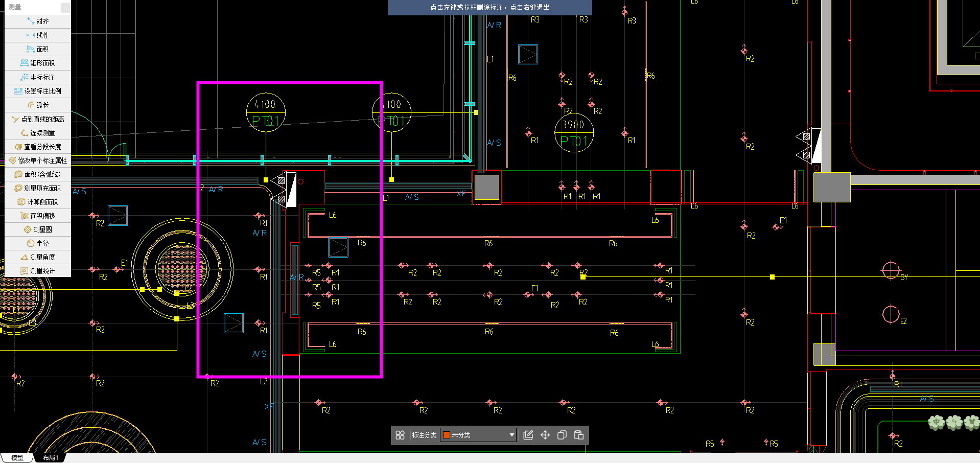
Task: Click the move arrows icon
Action: point(545,435)
